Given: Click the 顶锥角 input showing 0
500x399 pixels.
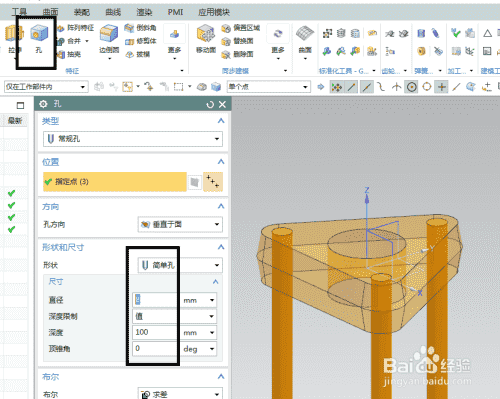Looking at the screenshot, I should point(156,349).
